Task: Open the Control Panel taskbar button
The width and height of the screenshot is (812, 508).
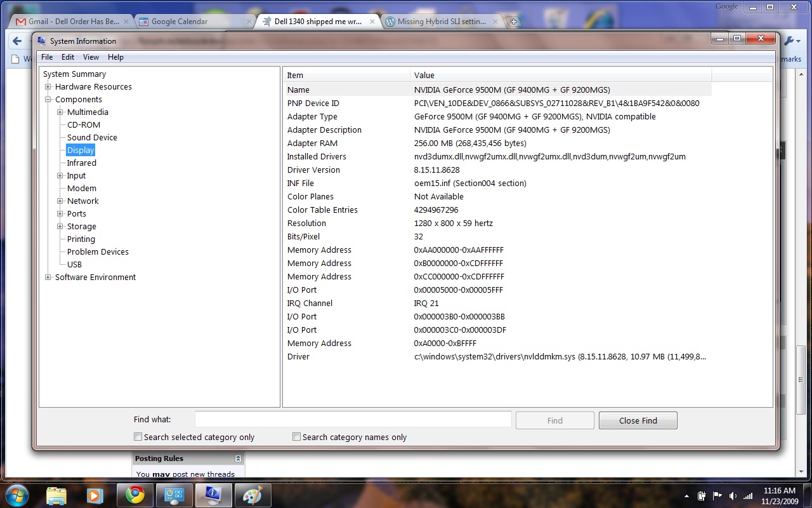Action: pyautogui.click(x=174, y=495)
